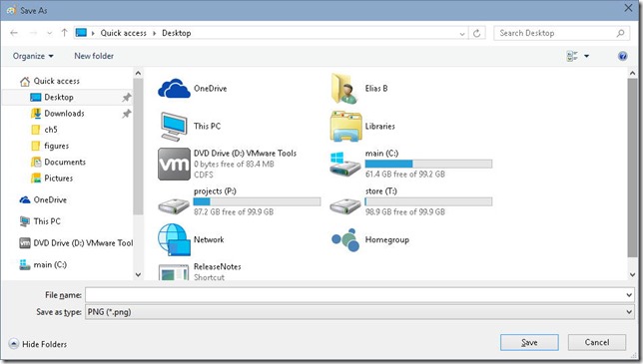Close the Save As dialog
The image size is (643, 364).
pos(628,8)
